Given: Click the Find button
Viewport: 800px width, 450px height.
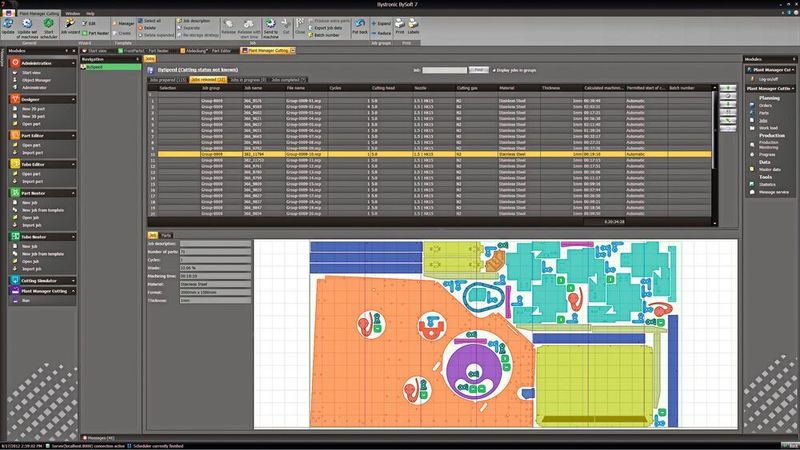Looking at the screenshot, I should point(478,70).
